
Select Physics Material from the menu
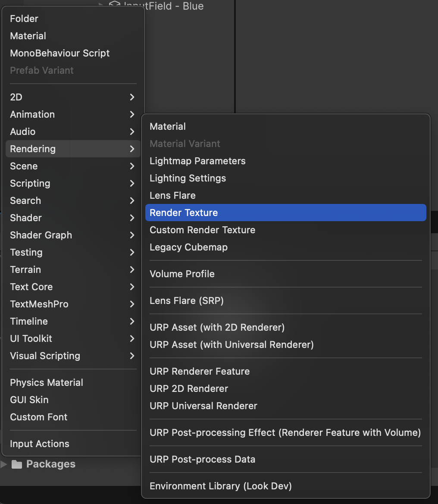[47, 382]
